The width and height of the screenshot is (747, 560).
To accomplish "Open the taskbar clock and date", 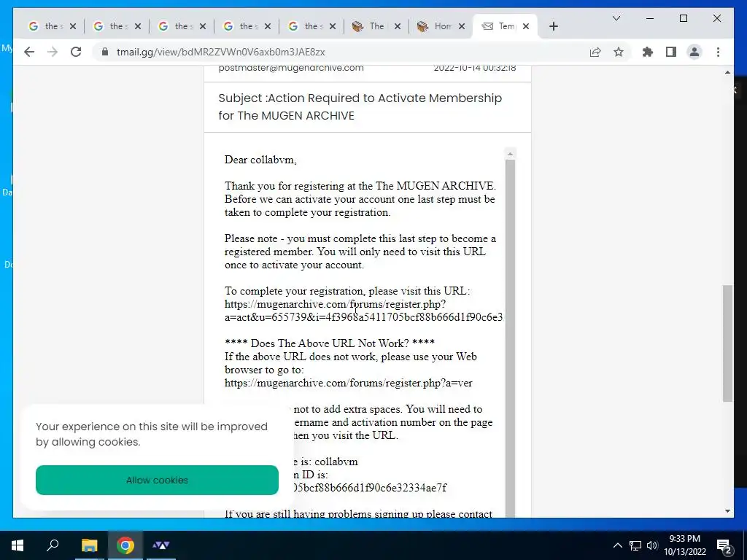I will [684, 545].
